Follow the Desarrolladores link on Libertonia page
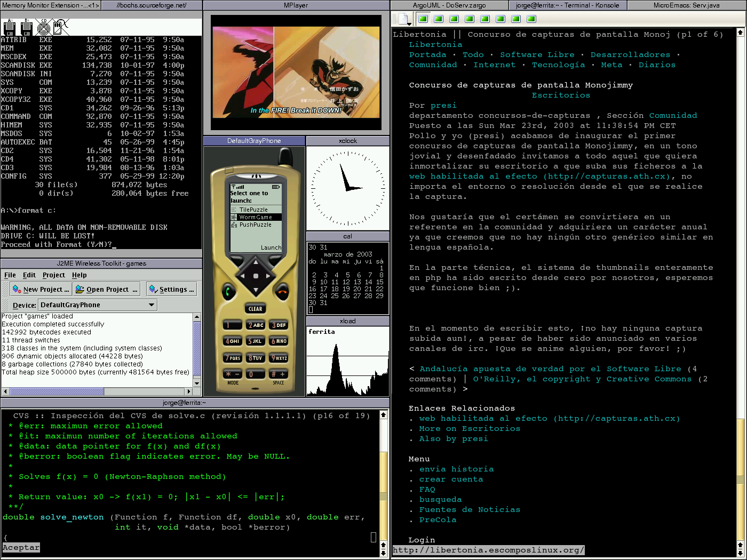This screenshot has height=560, width=747. click(630, 55)
